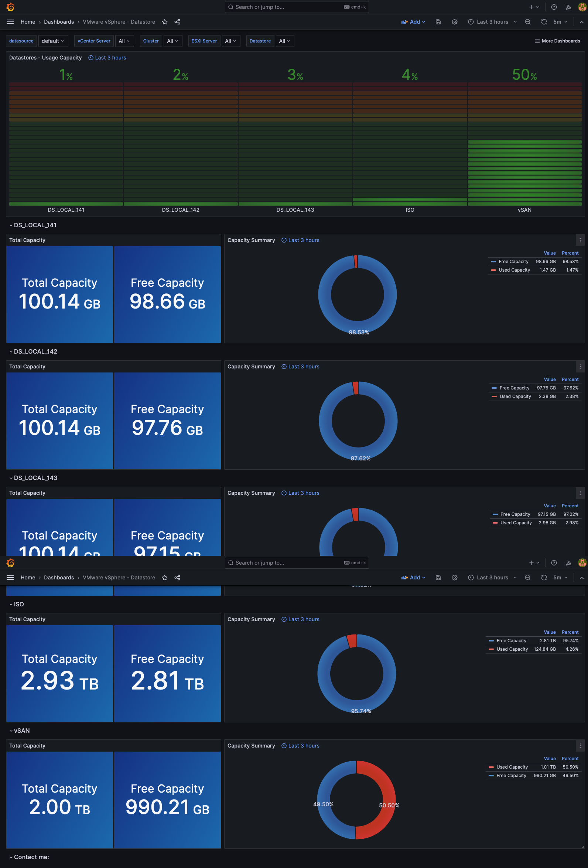This screenshot has width=588, height=868.
Task: Click the refresh icon in the second header above ISO
Action: (x=544, y=578)
